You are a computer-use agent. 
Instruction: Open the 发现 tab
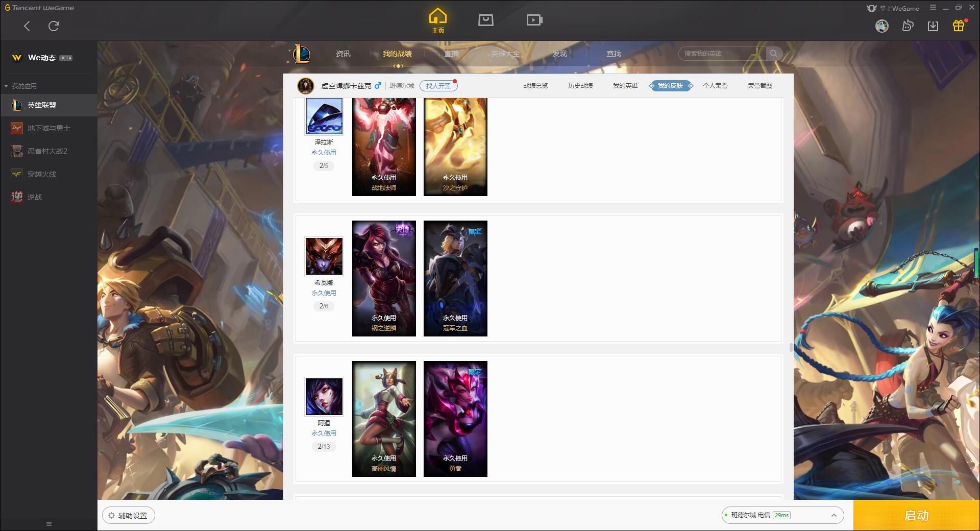pos(559,54)
